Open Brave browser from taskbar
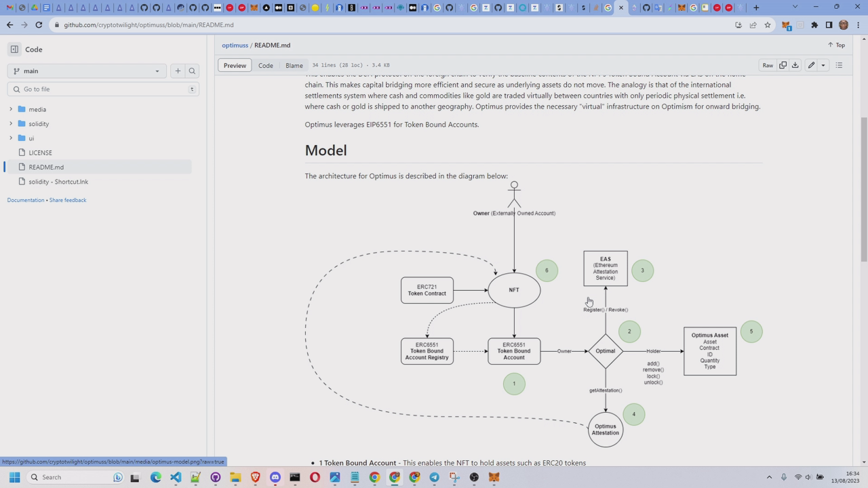The height and width of the screenshot is (488, 868). pos(255,477)
